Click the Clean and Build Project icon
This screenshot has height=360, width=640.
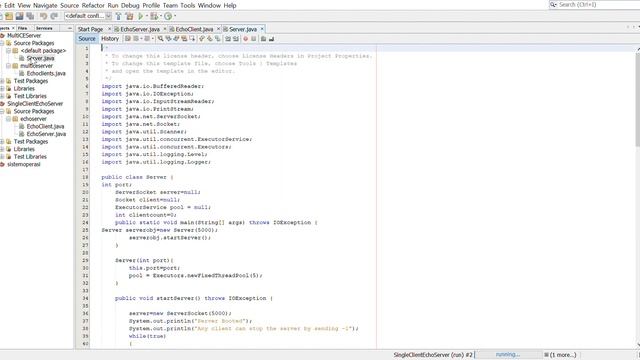(x=129, y=16)
